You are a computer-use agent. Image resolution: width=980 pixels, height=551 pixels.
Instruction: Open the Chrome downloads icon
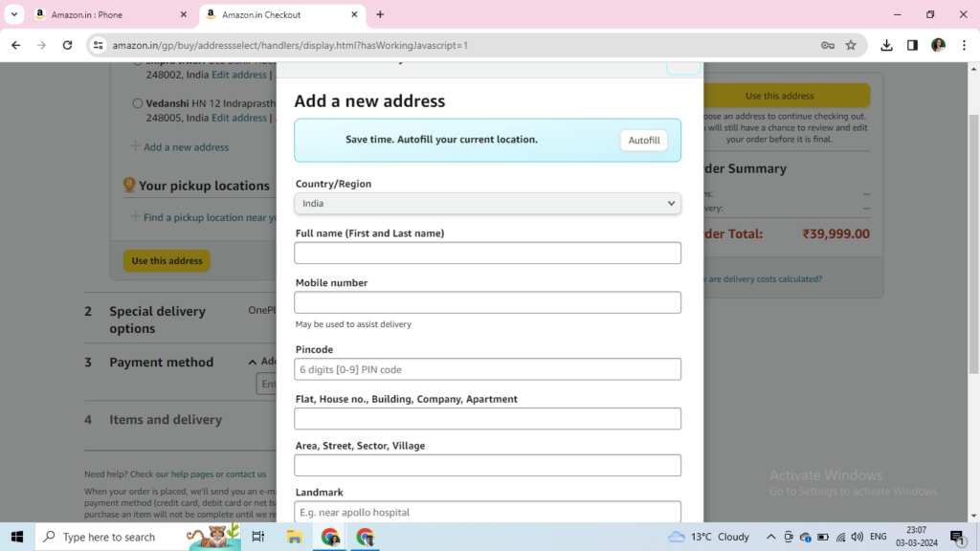coord(887,45)
